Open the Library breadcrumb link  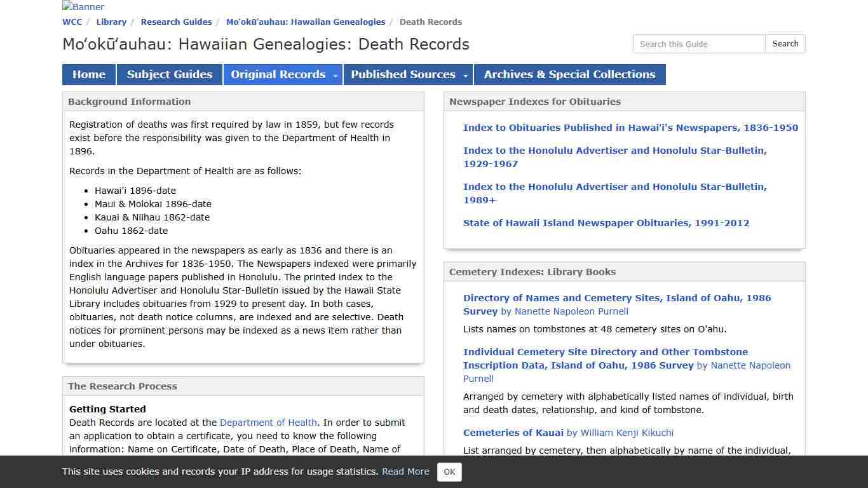pos(111,22)
